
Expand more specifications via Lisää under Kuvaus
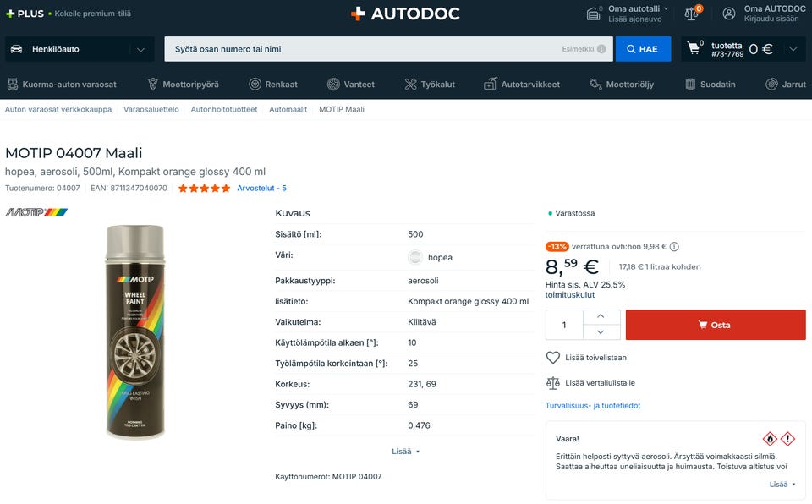pyautogui.click(x=405, y=452)
